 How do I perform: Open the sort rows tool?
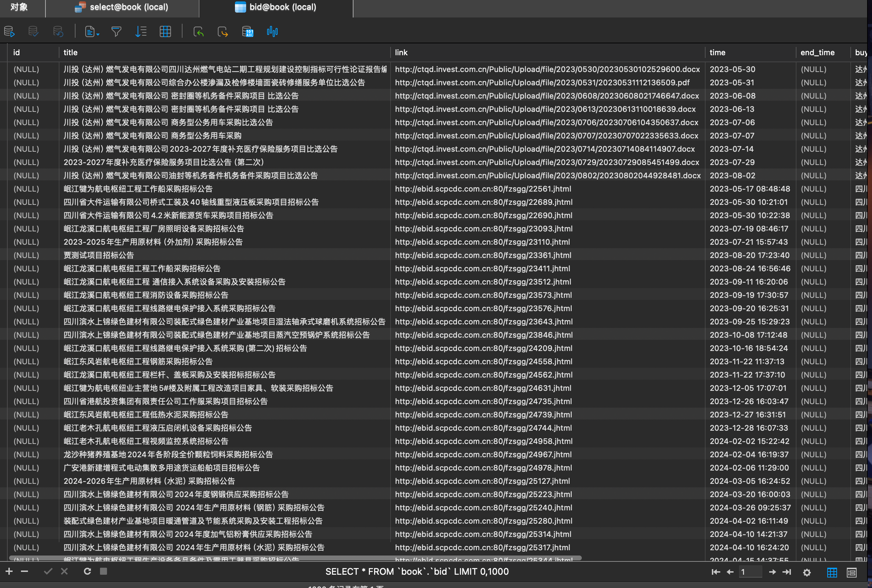tap(141, 31)
